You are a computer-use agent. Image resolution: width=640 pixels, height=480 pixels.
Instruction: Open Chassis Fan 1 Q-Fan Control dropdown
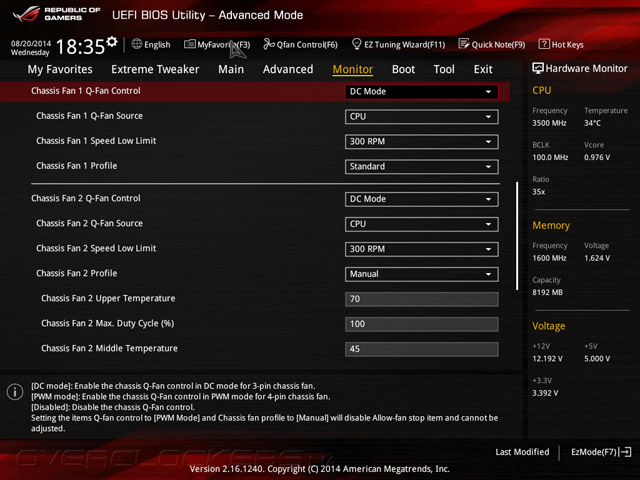(x=422, y=91)
